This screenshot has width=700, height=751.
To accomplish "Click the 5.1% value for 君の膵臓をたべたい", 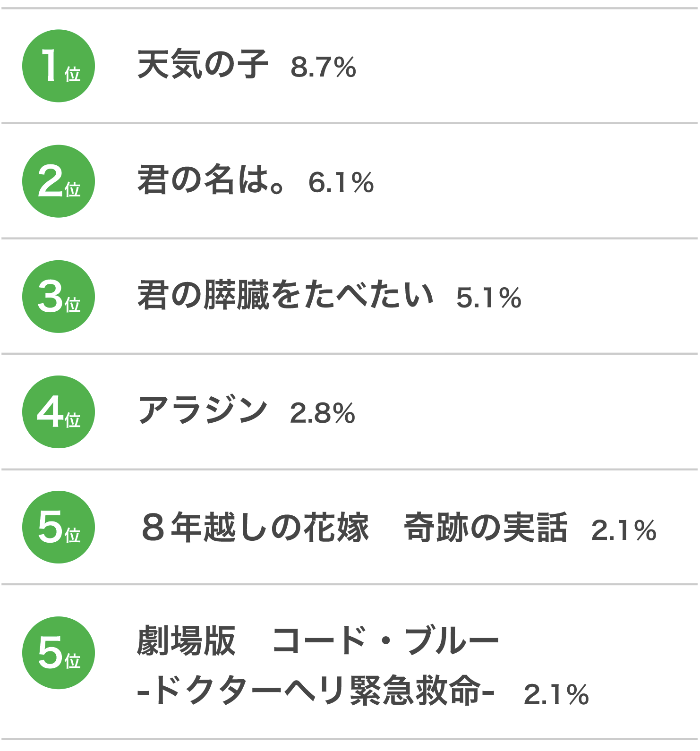I will pyautogui.click(x=488, y=298).
